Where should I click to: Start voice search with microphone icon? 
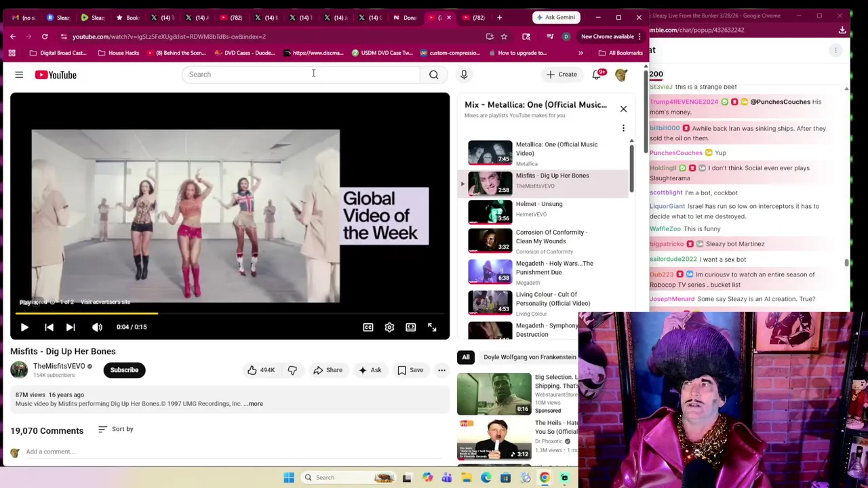464,75
